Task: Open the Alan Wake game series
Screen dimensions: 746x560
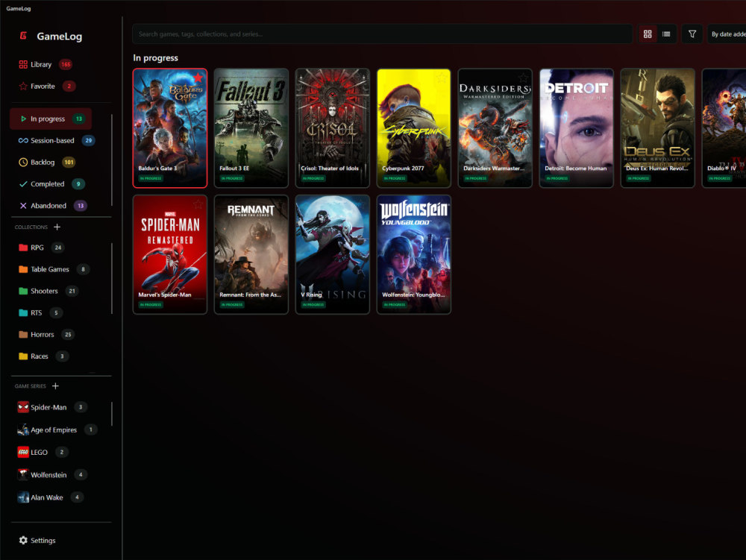Action: pos(50,497)
